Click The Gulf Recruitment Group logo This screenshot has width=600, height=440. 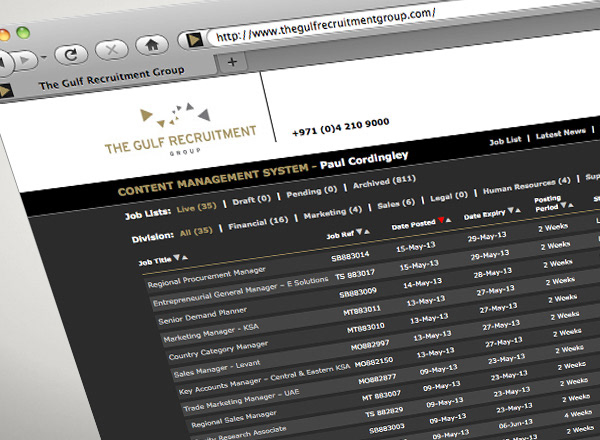(180, 130)
